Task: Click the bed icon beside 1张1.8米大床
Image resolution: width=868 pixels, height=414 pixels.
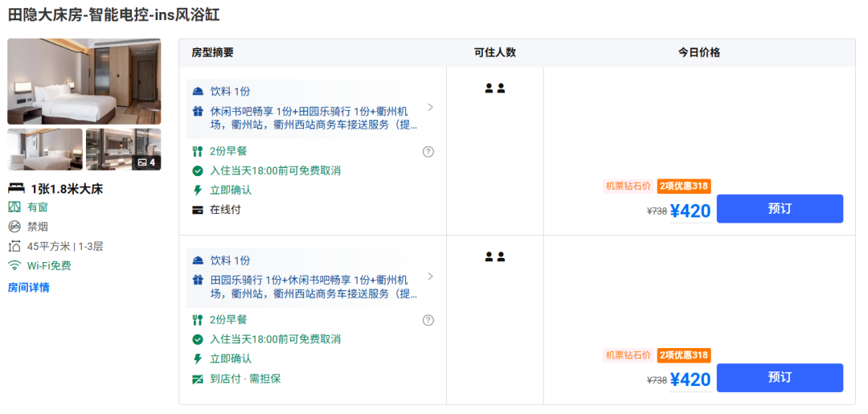Action: pyautogui.click(x=16, y=189)
